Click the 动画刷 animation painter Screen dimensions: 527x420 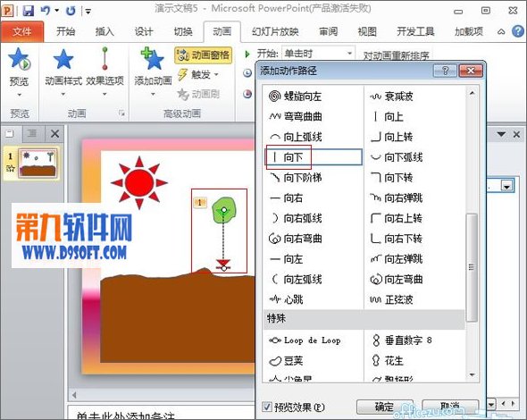[198, 94]
